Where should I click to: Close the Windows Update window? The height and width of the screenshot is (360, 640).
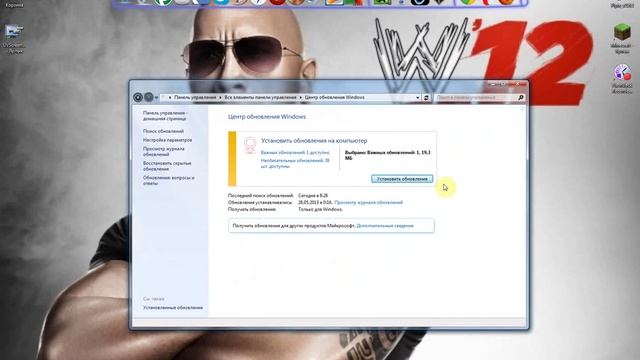(x=517, y=84)
